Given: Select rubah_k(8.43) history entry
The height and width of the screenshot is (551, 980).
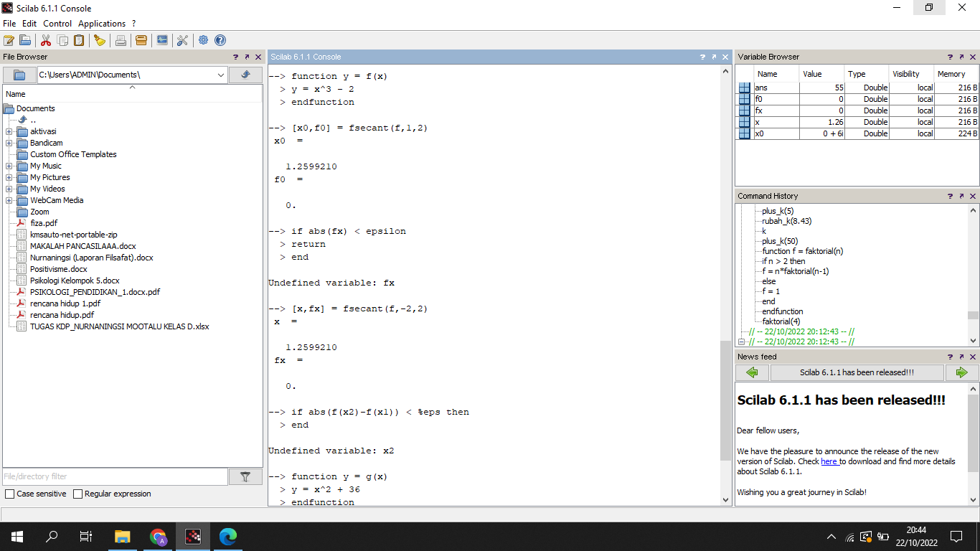Looking at the screenshot, I should pyautogui.click(x=787, y=221).
